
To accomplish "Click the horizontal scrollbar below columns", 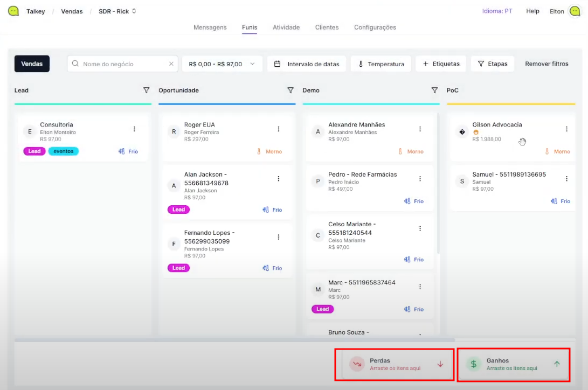I will [234, 340].
